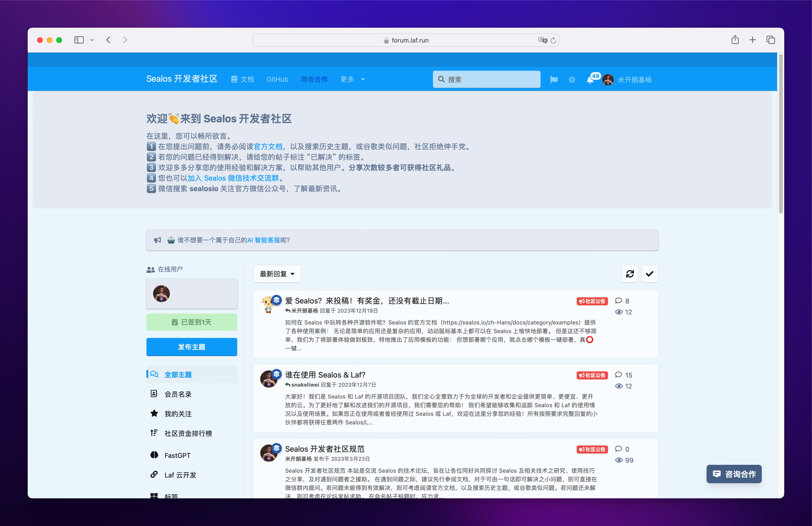Open the Sealos 开发者社区 home title
Viewport: 812px width, 526px height.
(182, 79)
